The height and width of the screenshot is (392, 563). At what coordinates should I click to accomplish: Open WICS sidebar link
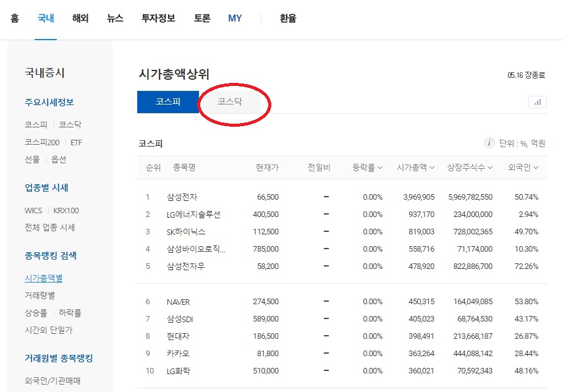pos(33,211)
